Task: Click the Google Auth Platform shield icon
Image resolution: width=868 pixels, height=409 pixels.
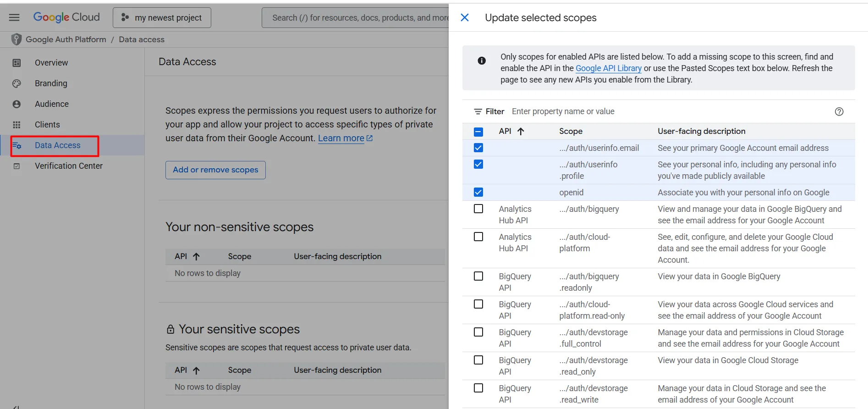Action: [16, 39]
